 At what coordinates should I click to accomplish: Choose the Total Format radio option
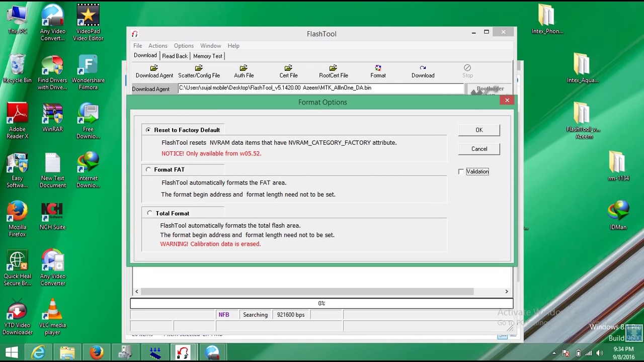[x=149, y=213]
